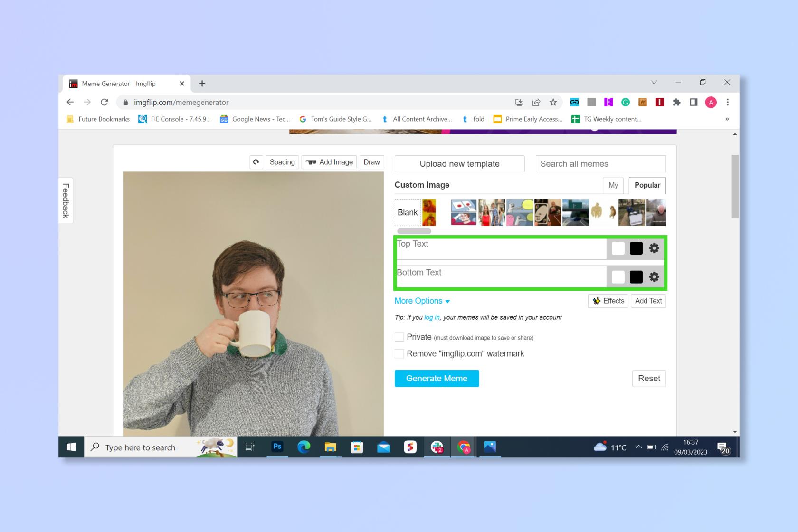Viewport: 798px width, 532px height.
Task: Check Remove imgflip.com watermark option
Action: click(x=399, y=353)
